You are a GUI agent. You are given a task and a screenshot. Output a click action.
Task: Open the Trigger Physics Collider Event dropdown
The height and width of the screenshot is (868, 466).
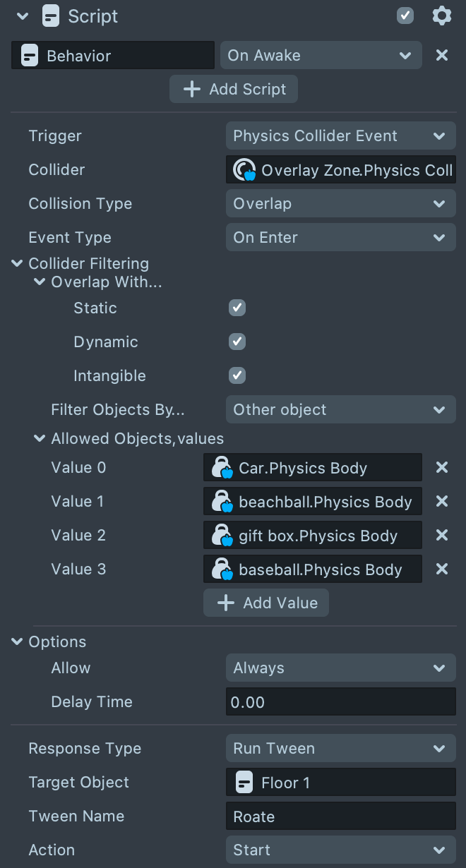pyautogui.click(x=340, y=136)
